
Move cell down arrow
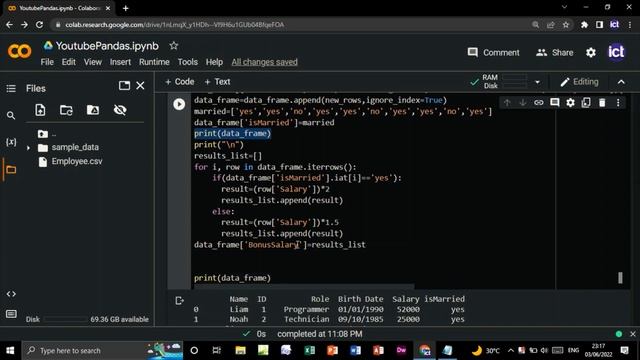tap(523, 102)
